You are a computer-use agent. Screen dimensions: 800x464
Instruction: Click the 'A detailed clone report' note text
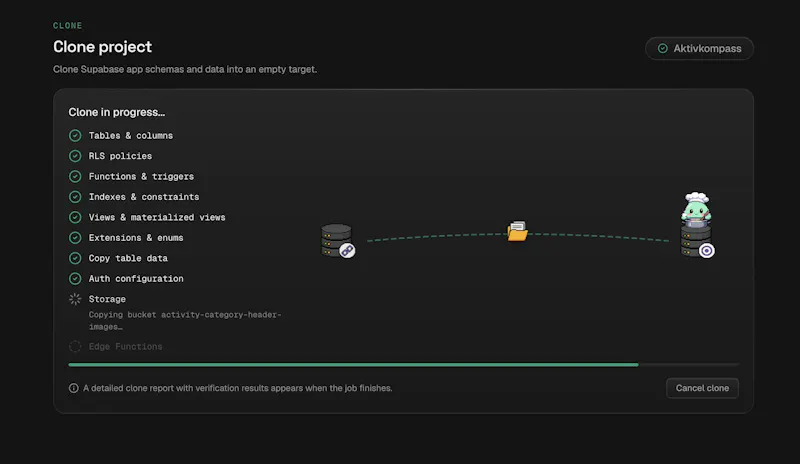pos(238,388)
